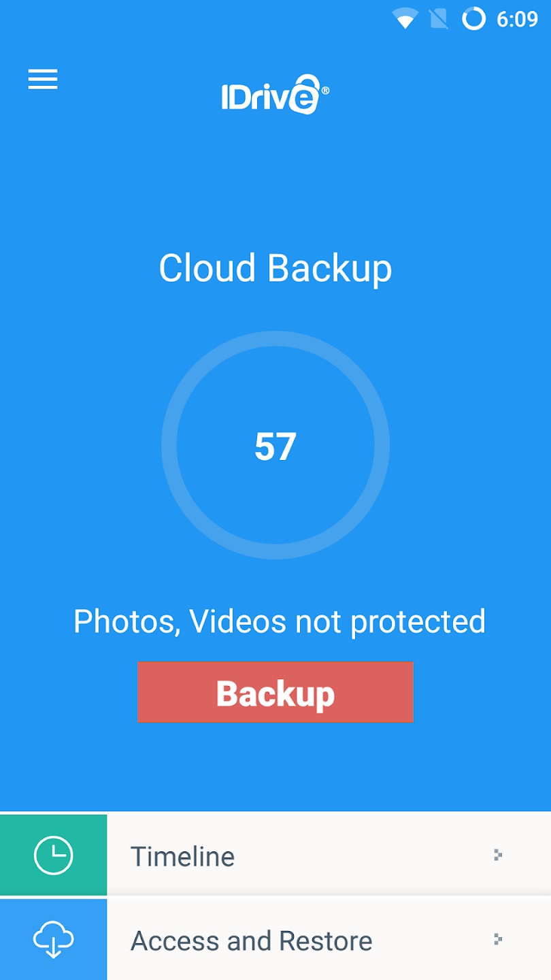Tap the 6:09 clock in status bar
Screen dimensions: 551x980
coord(517,19)
